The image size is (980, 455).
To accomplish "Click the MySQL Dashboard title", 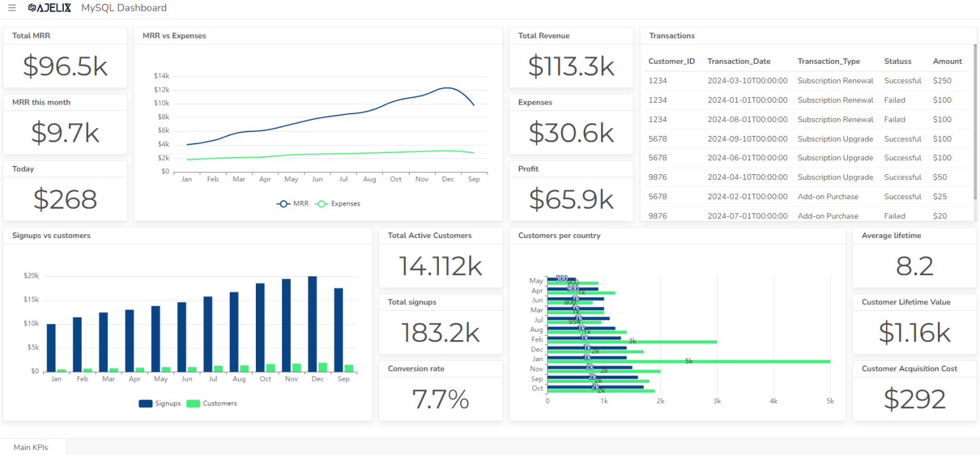I will [x=124, y=8].
